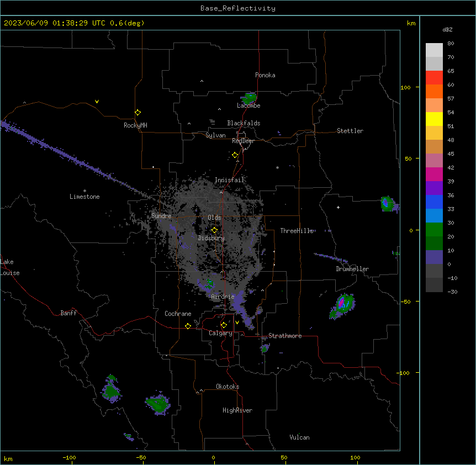Image resolution: width=476 pixels, height=465 pixels.
Task: Click the Airdrie city label
Action: (223, 297)
